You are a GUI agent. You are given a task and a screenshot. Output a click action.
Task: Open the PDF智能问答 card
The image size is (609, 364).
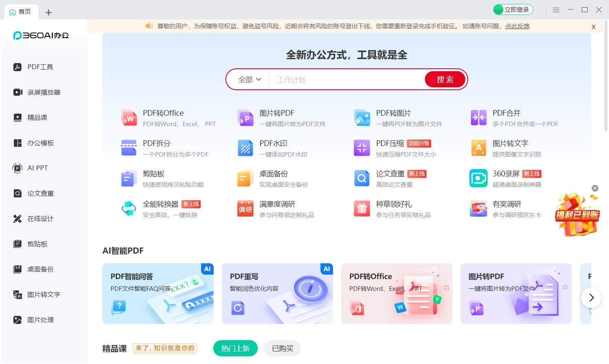(x=158, y=294)
